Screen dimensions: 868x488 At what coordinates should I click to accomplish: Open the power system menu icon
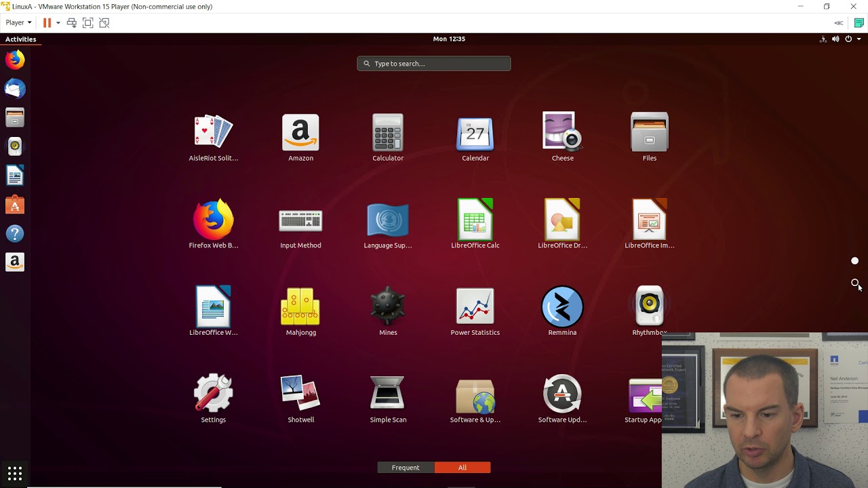(848, 39)
